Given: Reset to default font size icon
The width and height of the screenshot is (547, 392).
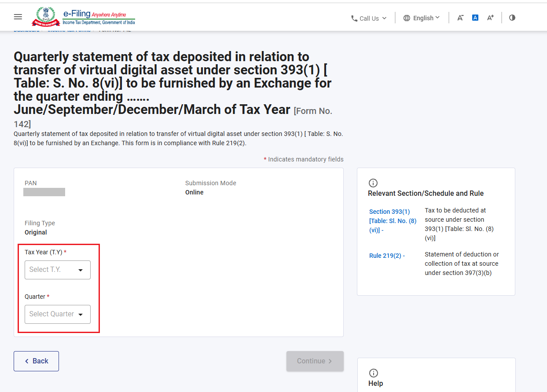Looking at the screenshot, I should (475, 18).
